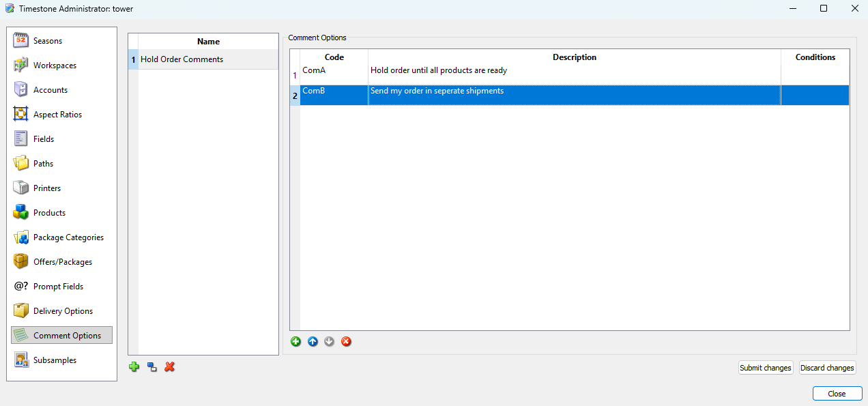Select the Seasons section

[48, 40]
